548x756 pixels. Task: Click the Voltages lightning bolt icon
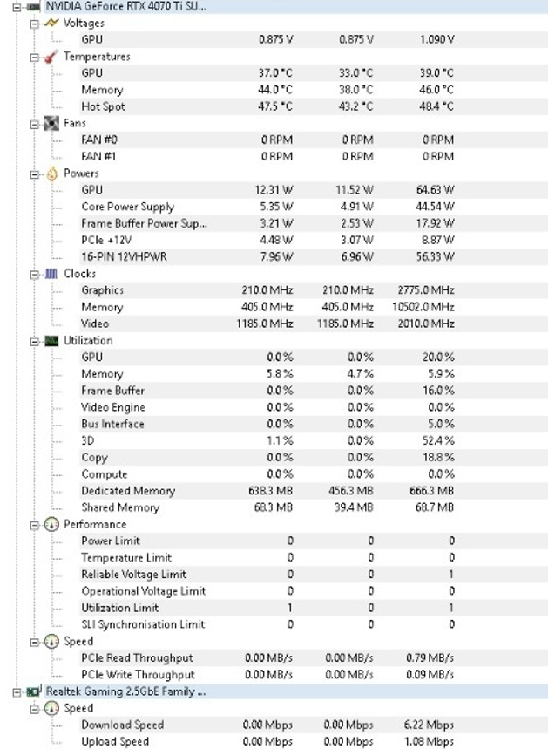51,23
